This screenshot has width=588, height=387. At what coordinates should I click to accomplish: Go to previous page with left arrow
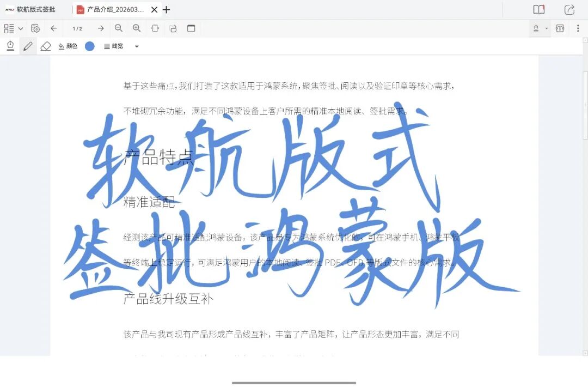(x=53, y=28)
